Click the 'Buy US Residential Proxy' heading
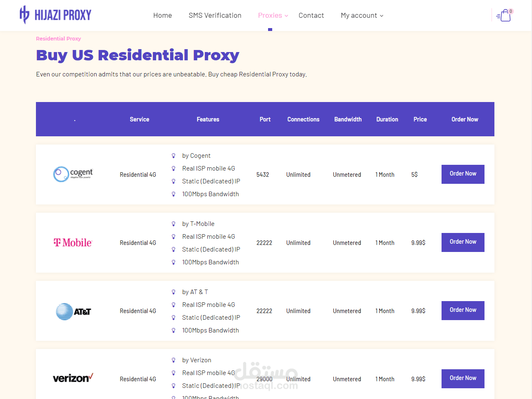 pos(138,55)
